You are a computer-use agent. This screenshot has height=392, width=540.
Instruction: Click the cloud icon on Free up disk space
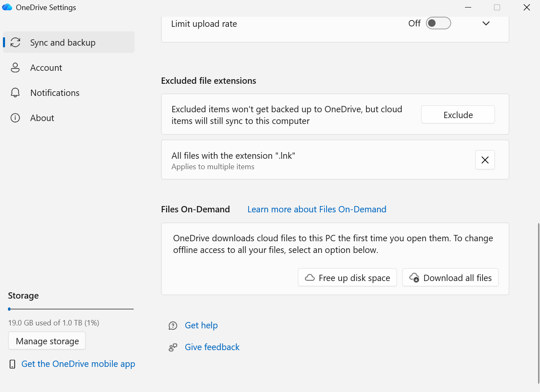point(310,278)
